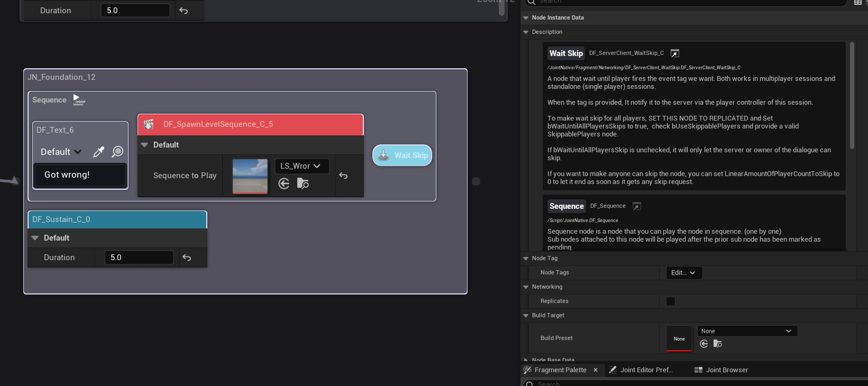Open the Node Tags Edit button
Screen dimensions: 868x386
[x=683, y=273]
